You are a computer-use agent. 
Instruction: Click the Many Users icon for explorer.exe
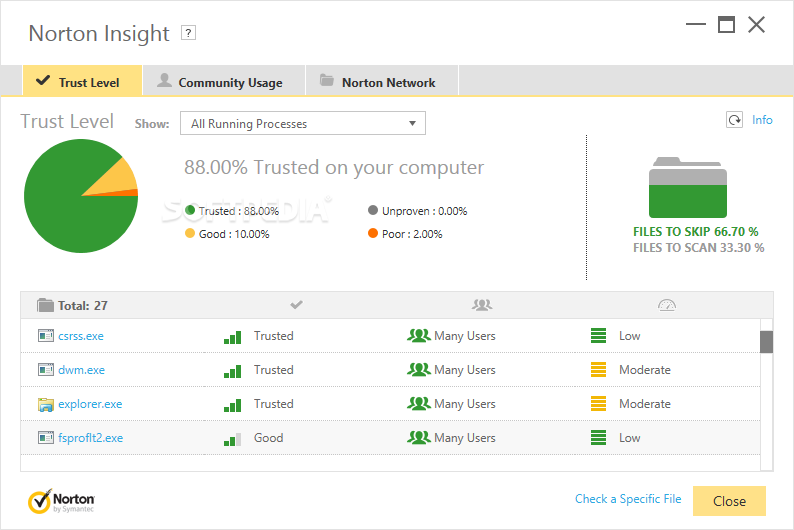[419, 403]
